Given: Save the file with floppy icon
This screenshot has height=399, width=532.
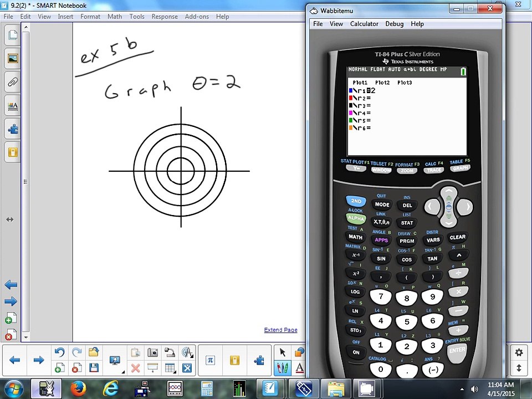Looking at the screenshot, I should (94, 368).
